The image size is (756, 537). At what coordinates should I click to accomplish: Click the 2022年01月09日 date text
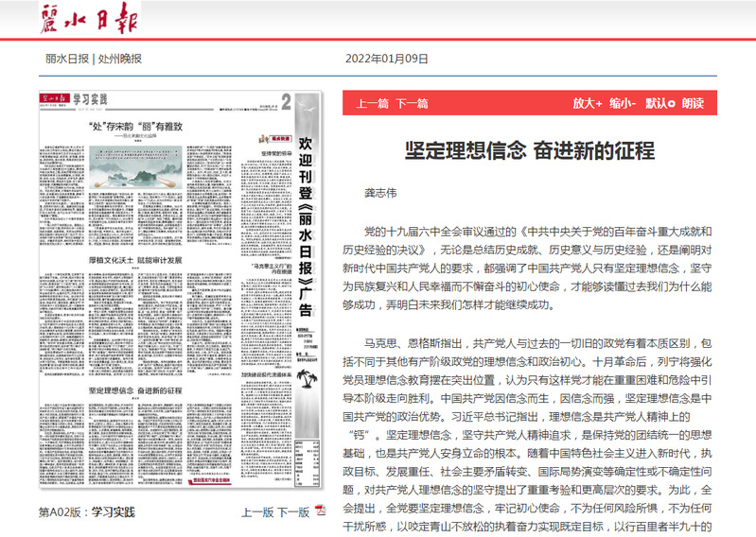387,58
